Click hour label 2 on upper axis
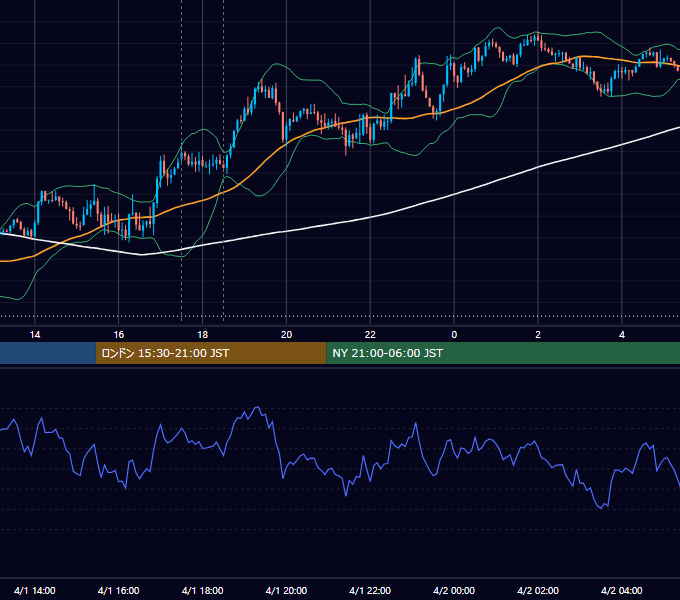This screenshot has width=680, height=600. click(538, 335)
